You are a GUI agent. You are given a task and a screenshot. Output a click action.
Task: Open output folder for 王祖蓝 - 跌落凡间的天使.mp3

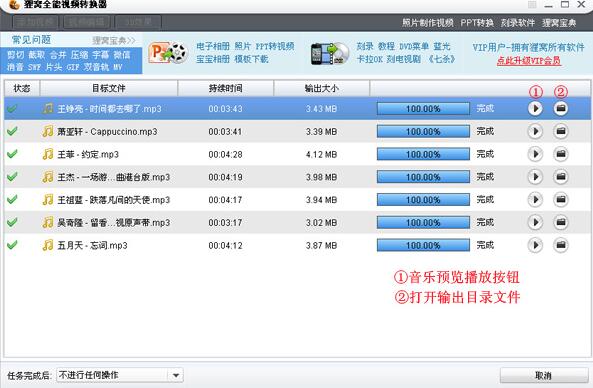tap(560, 200)
